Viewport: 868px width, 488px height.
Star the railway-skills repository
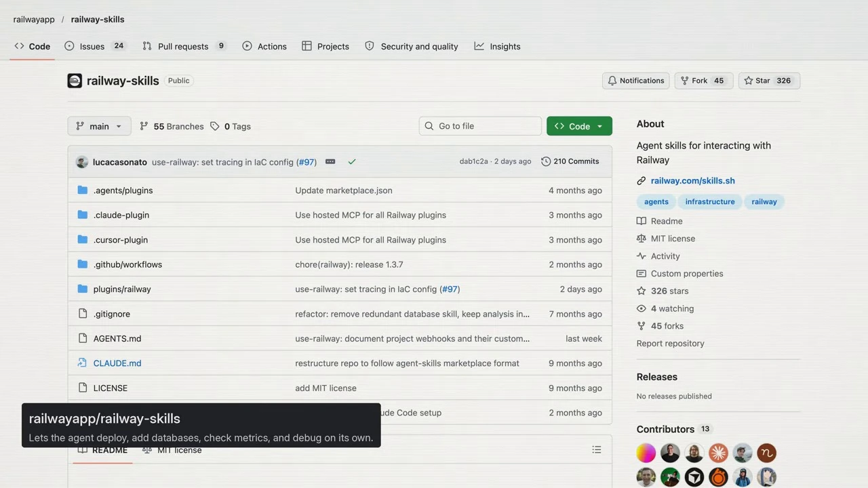point(769,81)
